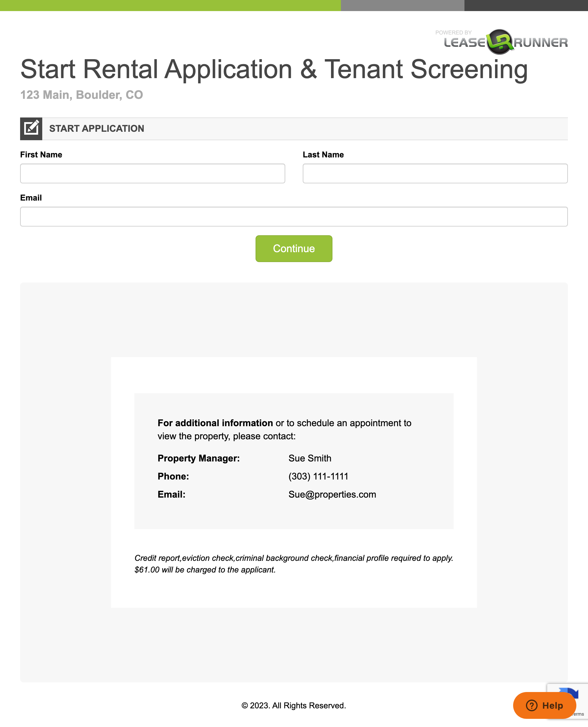This screenshot has width=588, height=727.
Task: Open the orange Help widget
Action: (544, 705)
